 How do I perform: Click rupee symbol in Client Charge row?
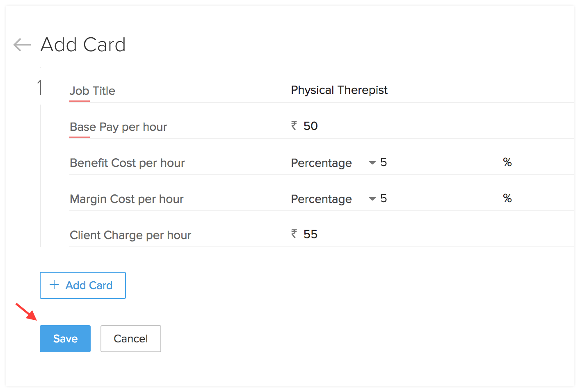coord(294,234)
